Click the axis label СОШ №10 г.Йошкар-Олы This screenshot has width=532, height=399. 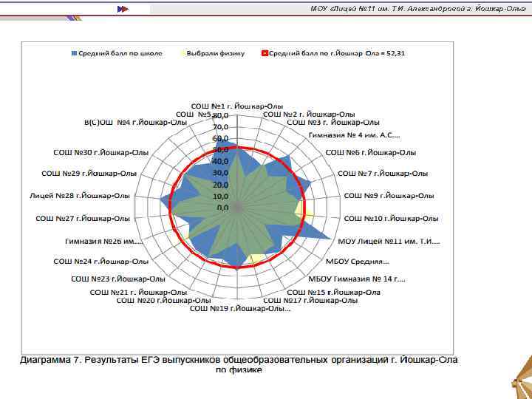pos(391,219)
